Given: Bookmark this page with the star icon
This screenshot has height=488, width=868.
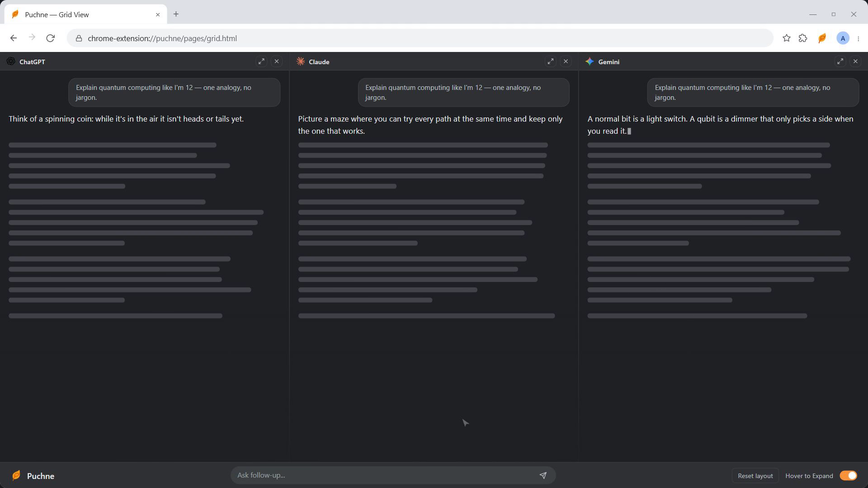Looking at the screenshot, I should point(787,38).
